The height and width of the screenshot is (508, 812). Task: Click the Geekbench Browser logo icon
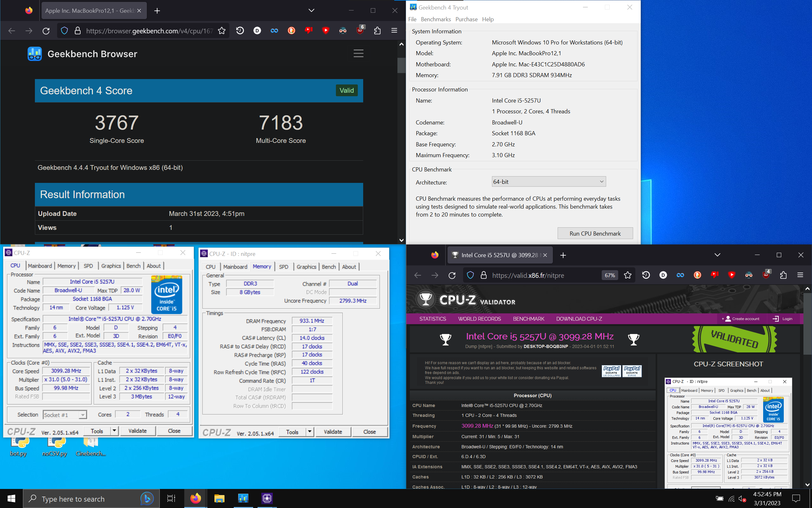[35, 54]
